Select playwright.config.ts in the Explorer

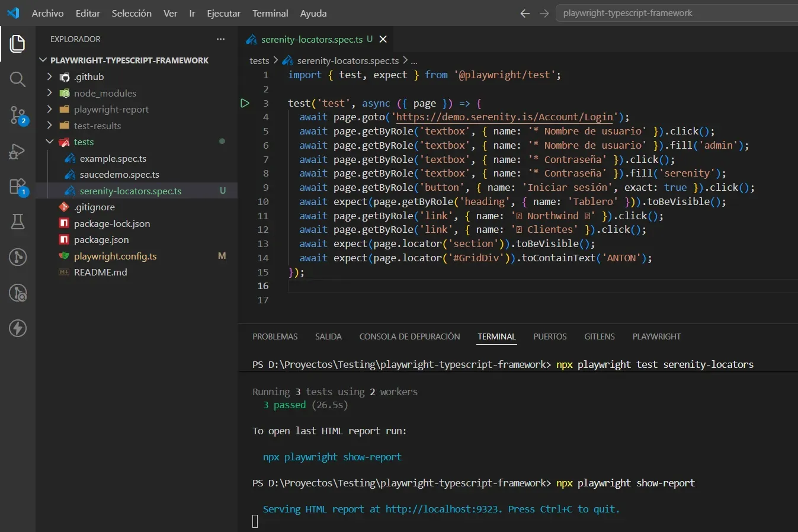point(116,256)
